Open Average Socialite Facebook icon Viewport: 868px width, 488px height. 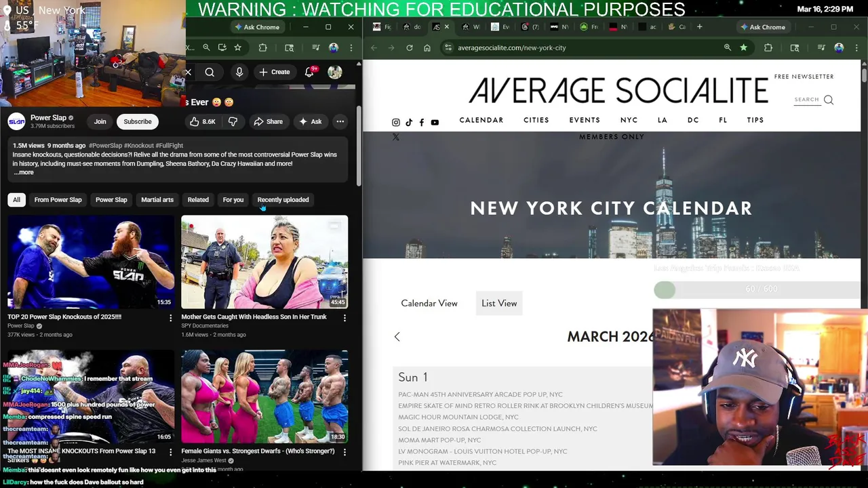(422, 123)
